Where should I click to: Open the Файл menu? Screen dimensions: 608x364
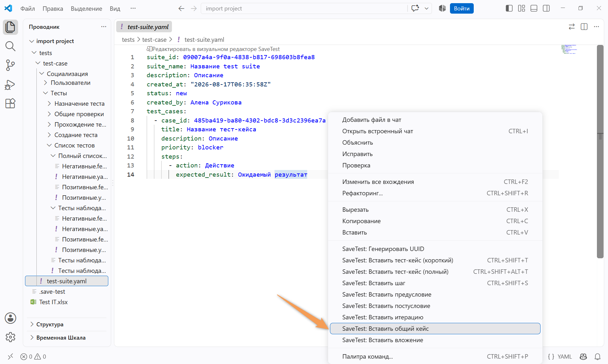pyautogui.click(x=28, y=9)
